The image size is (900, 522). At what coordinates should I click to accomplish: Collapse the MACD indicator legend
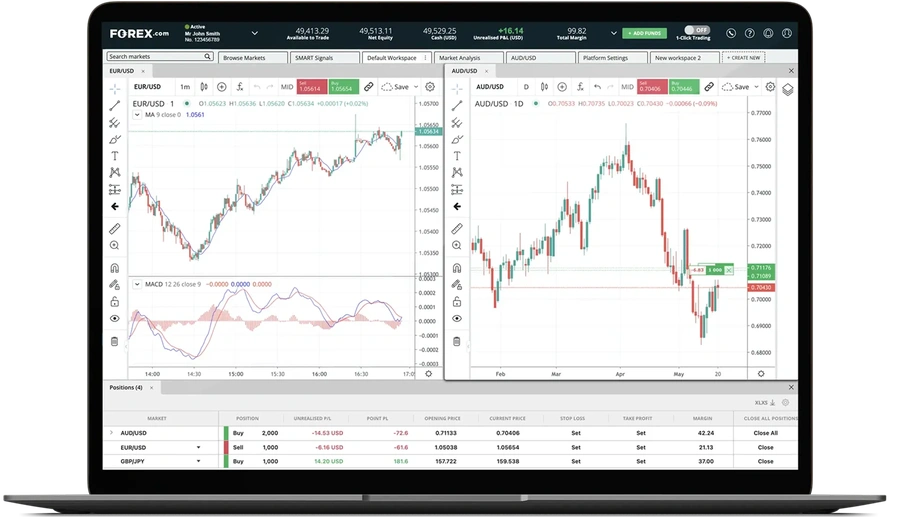tap(137, 284)
